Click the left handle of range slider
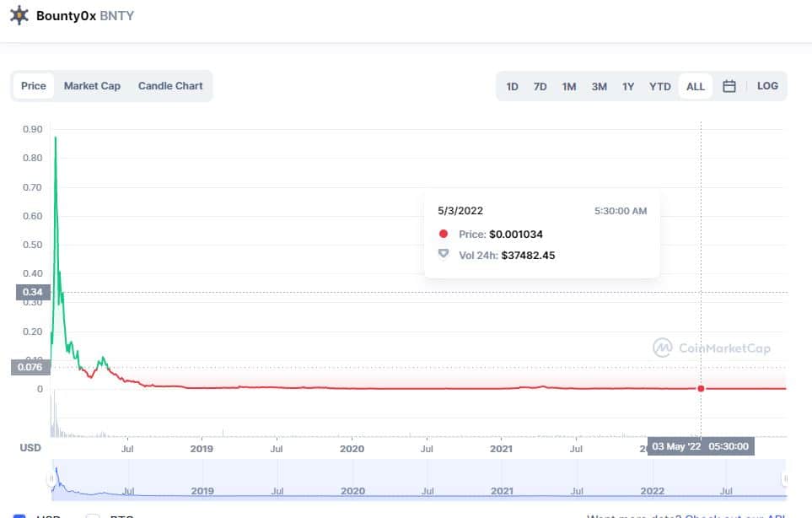Viewport: 812px width, 518px height. pyautogui.click(x=51, y=479)
